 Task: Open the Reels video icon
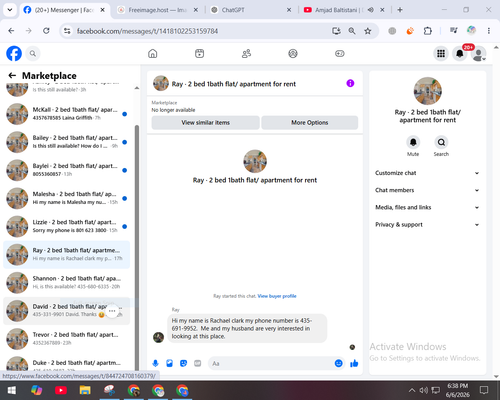pyautogui.click(x=199, y=53)
